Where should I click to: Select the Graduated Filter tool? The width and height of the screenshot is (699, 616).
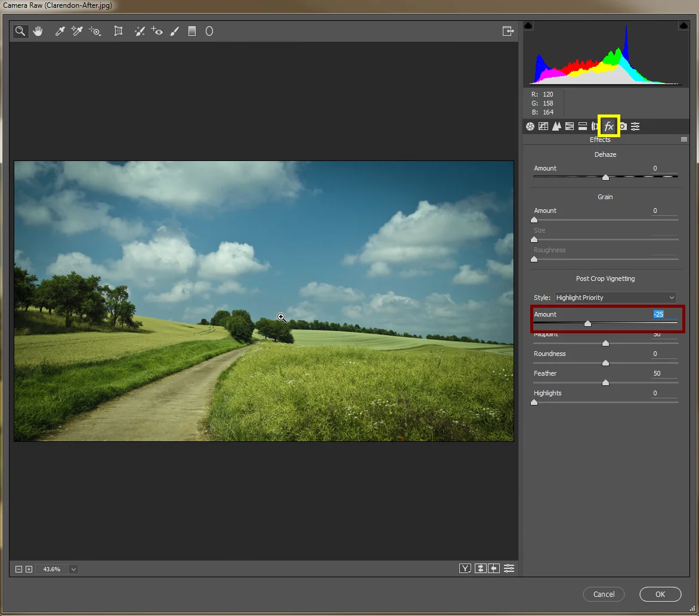[192, 31]
